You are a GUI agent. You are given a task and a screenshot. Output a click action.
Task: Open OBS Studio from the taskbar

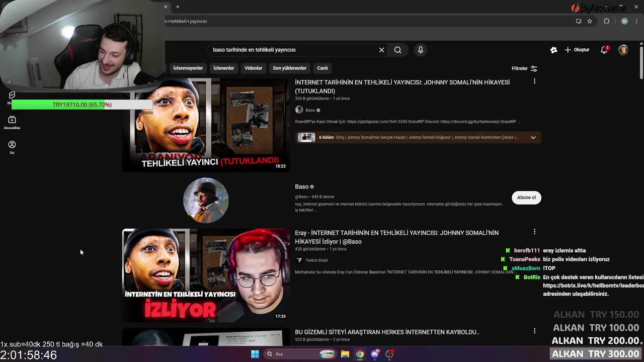pyautogui.click(x=389, y=354)
